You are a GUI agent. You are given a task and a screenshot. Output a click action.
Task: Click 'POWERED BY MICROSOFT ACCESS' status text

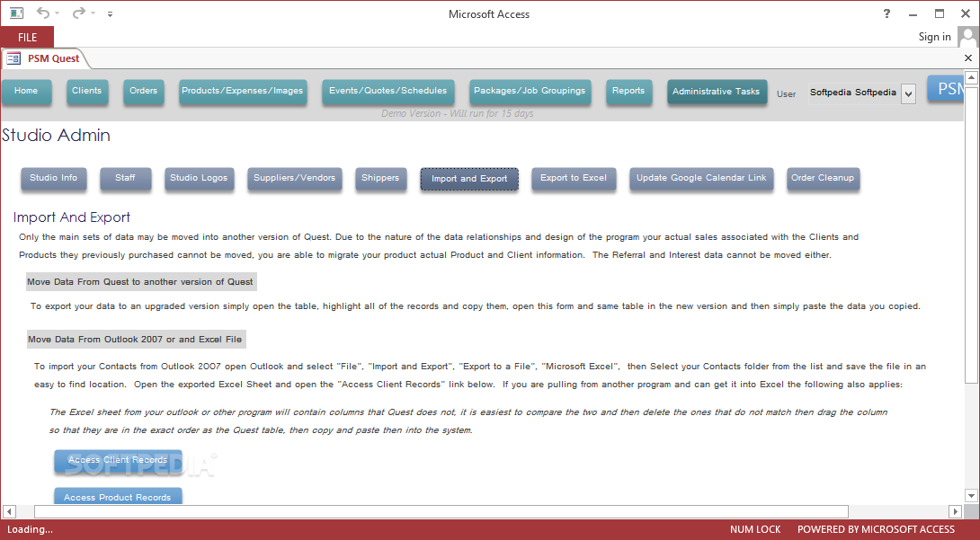877,529
